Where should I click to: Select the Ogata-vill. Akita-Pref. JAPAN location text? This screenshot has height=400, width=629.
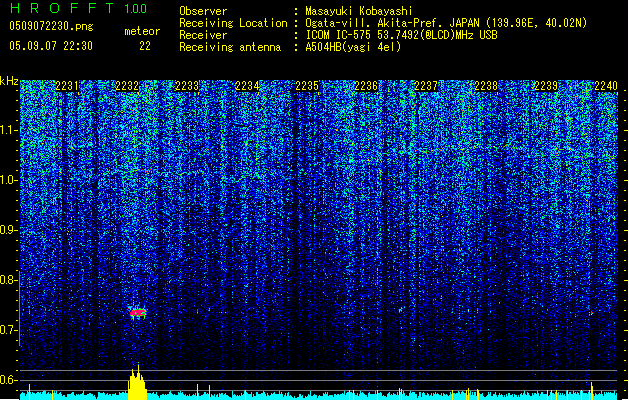click(446, 23)
